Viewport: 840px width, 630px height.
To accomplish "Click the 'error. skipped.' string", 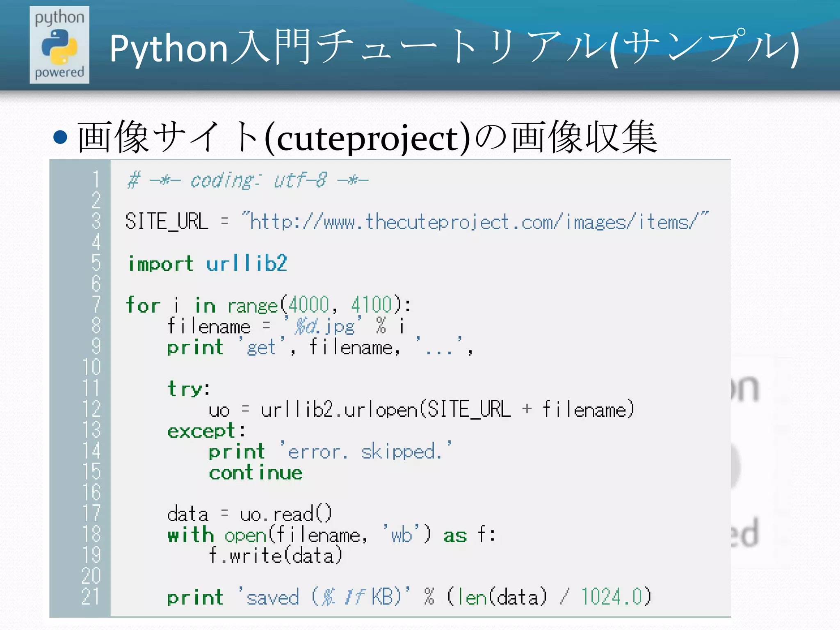I will tap(366, 452).
